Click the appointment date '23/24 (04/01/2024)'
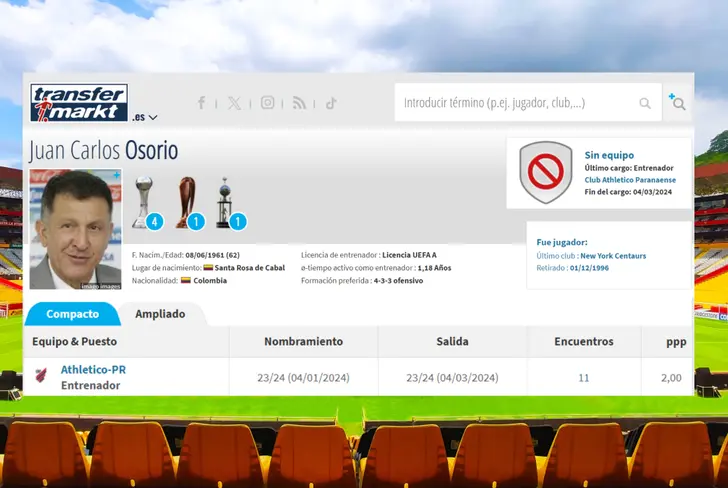Screen dimensions: 728x488 [304, 378]
